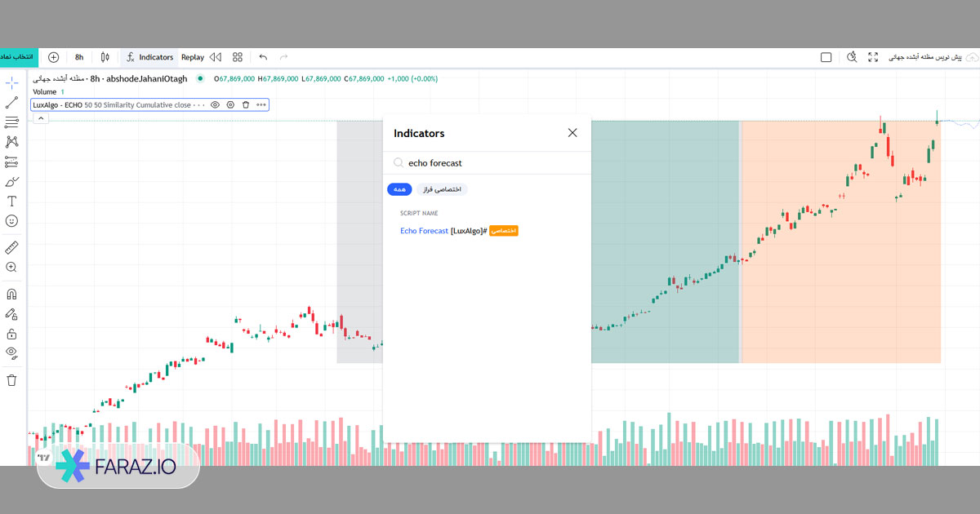Open settings gear for the LuxAlgo ECHO indicator

coord(230,104)
